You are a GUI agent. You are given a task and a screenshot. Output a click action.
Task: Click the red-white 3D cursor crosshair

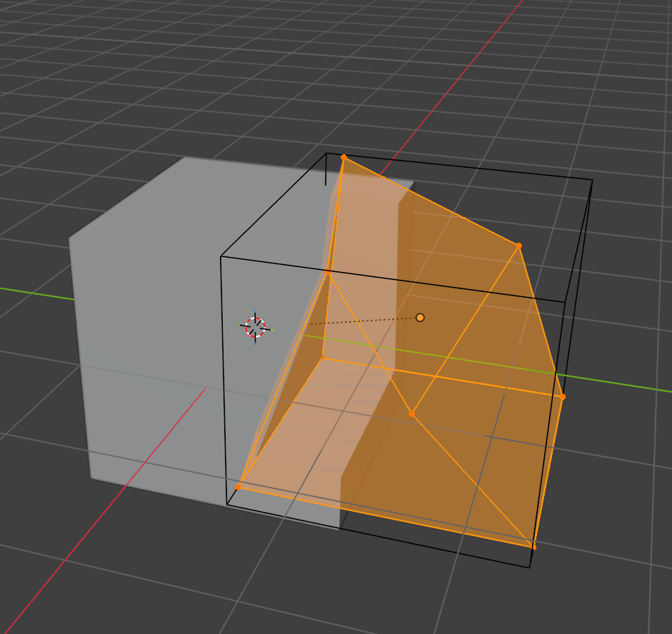point(256,327)
